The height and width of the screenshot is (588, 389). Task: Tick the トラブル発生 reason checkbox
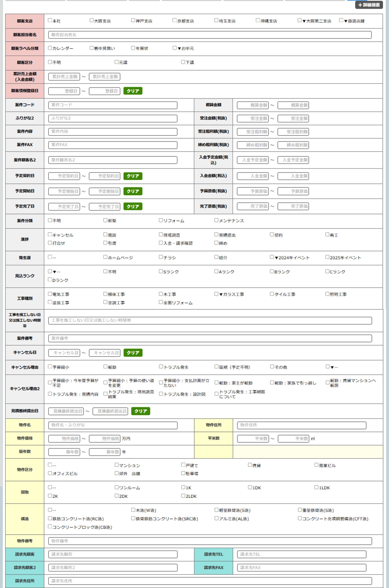(161, 367)
